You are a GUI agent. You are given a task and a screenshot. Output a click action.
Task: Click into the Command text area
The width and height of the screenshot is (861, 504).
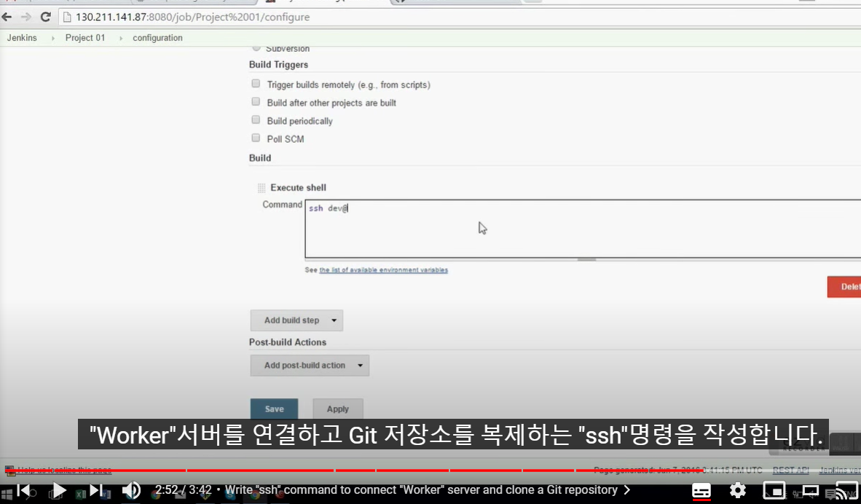[x=583, y=229]
